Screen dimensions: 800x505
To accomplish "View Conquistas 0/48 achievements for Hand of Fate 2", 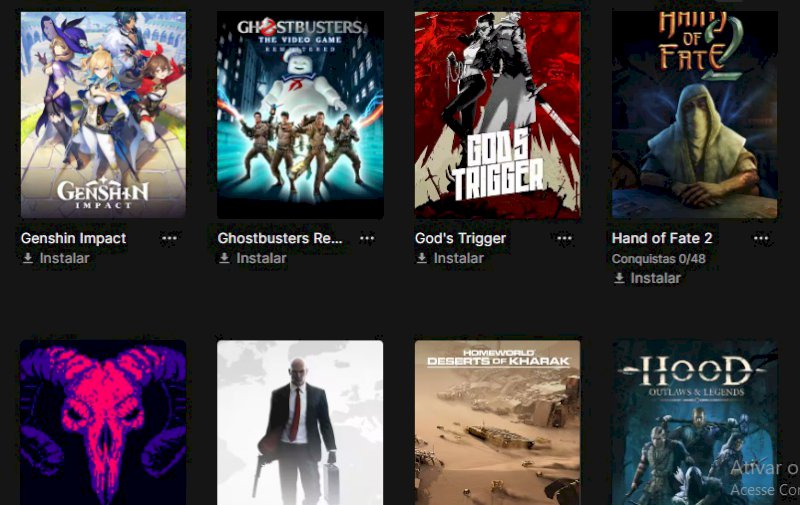I will [x=659, y=259].
